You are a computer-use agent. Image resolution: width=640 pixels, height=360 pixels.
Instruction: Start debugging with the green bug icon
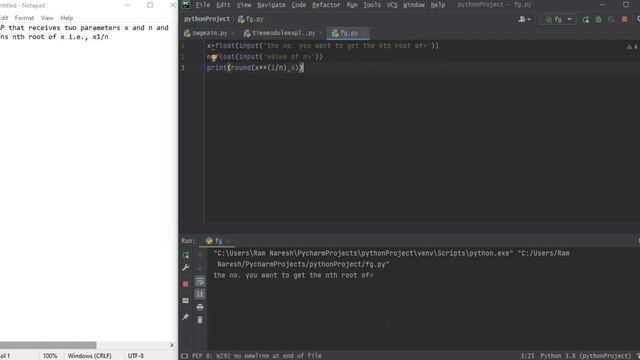pos(599,19)
